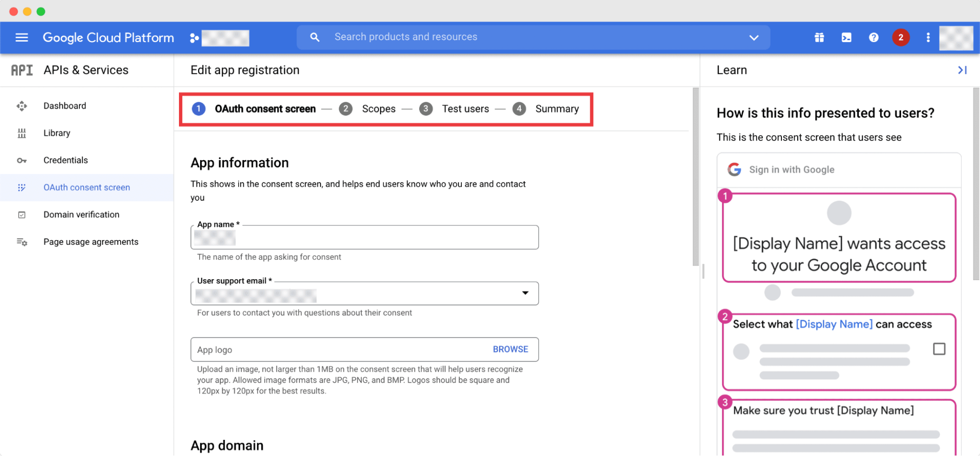
Task: Click the App name input field
Action: [365, 238]
